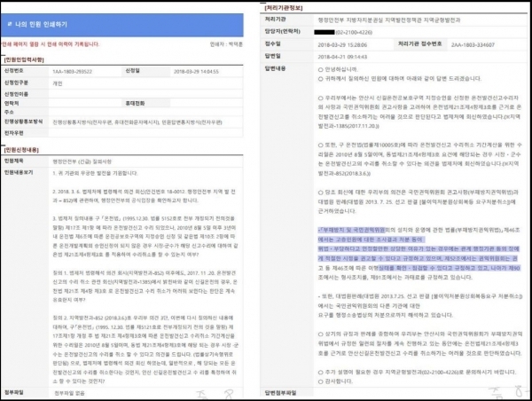Click the receipt date '2018-03-29 15:28:06'
532x401 pixels.
(x=342, y=45)
